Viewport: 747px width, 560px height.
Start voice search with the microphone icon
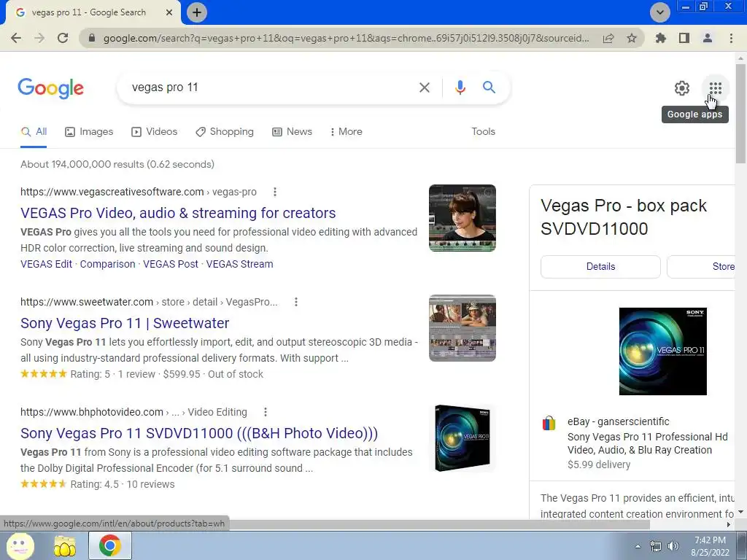pos(460,87)
